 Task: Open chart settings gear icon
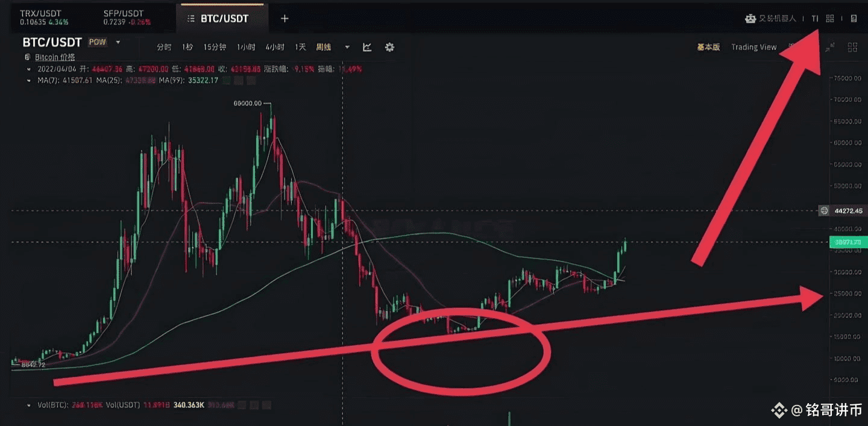click(389, 47)
